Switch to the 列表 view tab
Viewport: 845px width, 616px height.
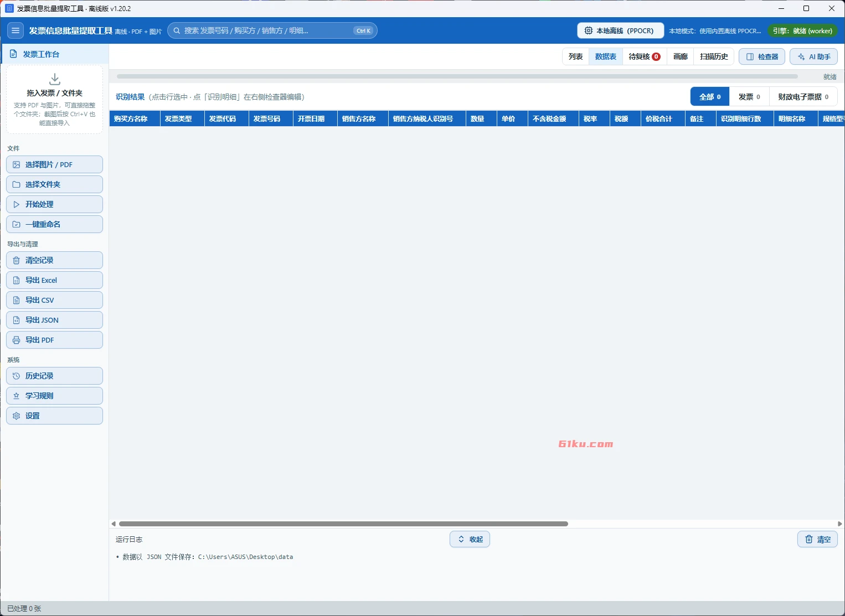(x=576, y=57)
